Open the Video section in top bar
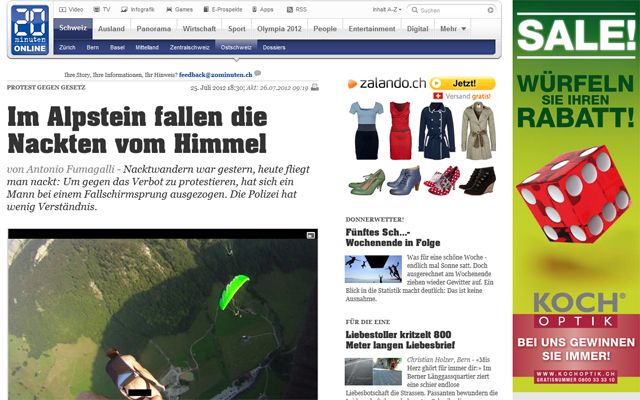 pyautogui.click(x=74, y=9)
